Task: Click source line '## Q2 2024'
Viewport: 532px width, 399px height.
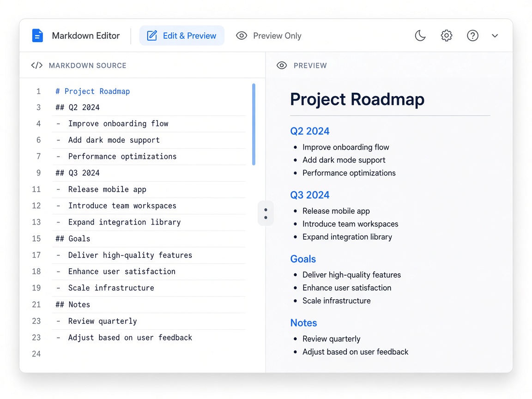Action: 78,108
